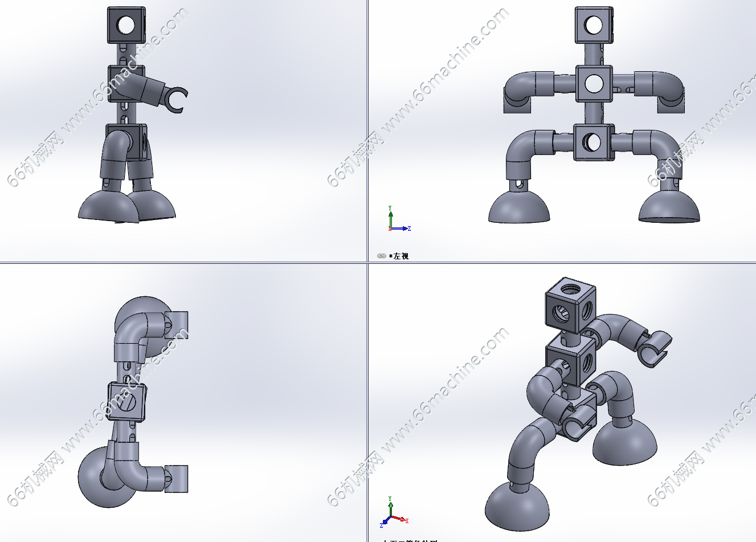Click blue Z axis arrow in isometric triad
This screenshot has width=756, height=542.
385,522
